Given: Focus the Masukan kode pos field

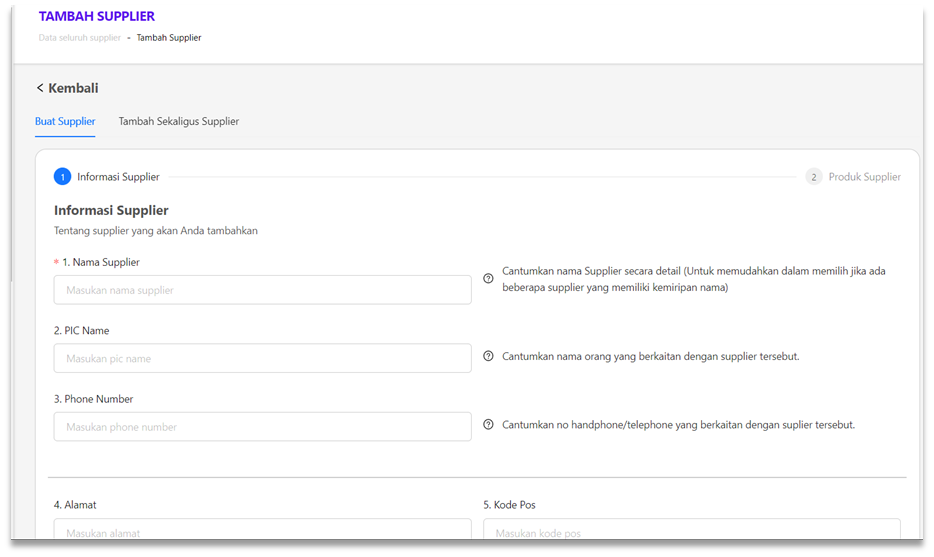Looking at the screenshot, I should [x=691, y=530].
